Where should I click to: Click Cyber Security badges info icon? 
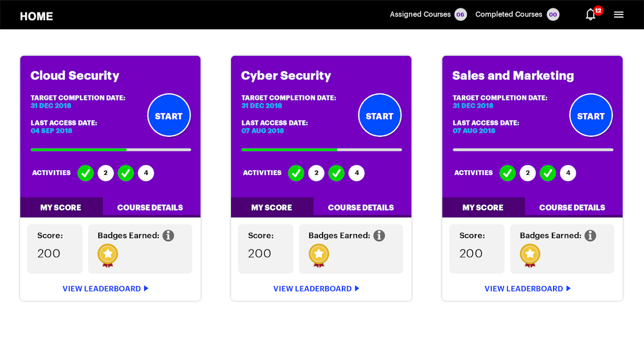[379, 236]
